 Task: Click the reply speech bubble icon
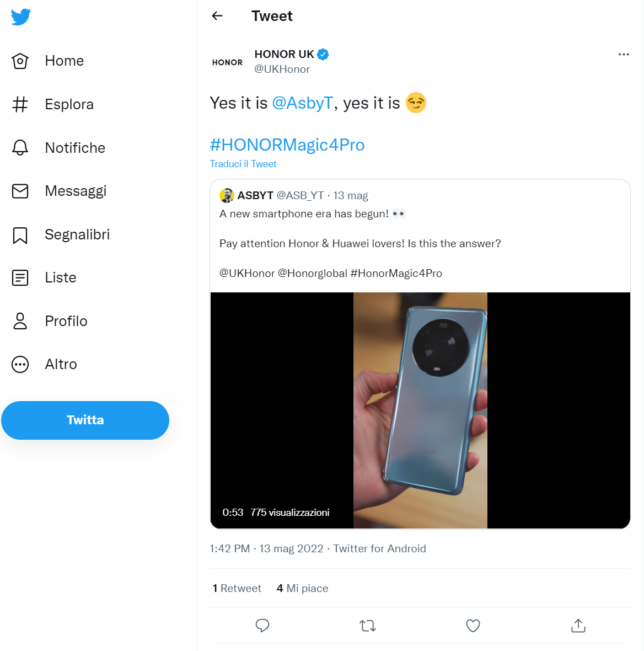262,626
